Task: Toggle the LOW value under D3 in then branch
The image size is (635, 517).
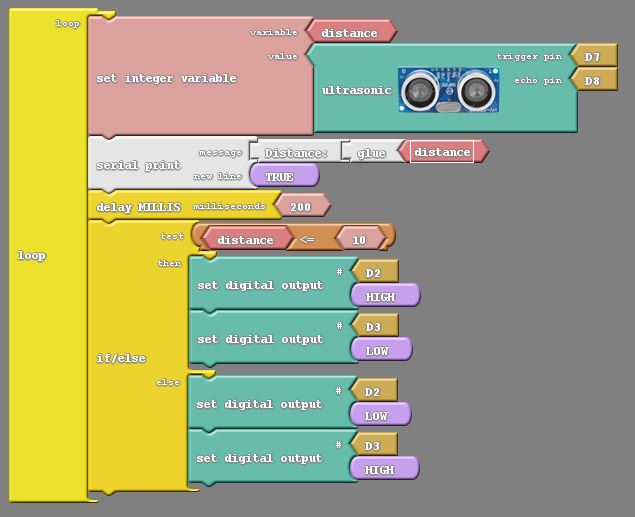Action: (377, 351)
